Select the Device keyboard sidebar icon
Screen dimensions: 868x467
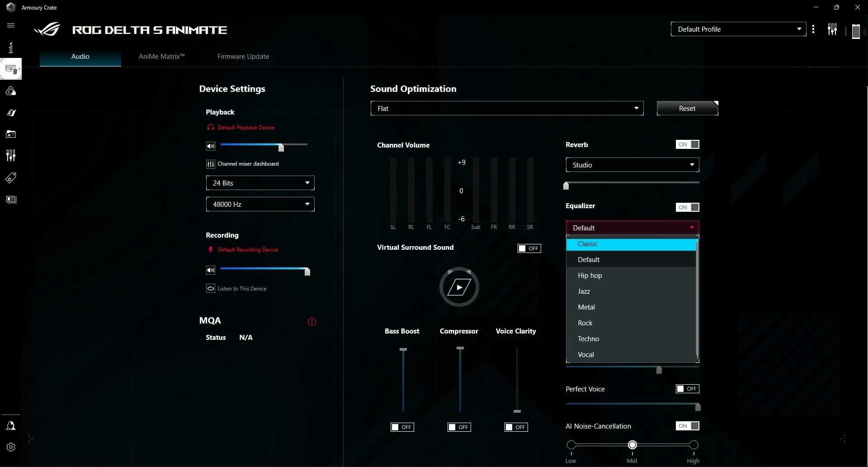(x=11, y=69)
